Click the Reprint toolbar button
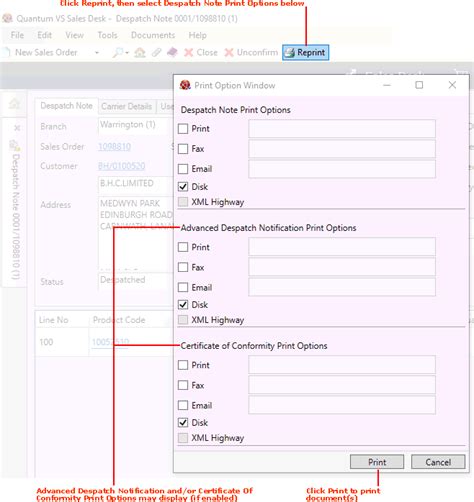Image resolution: width=474 pixels, height=502 pixels. (305, 53)
